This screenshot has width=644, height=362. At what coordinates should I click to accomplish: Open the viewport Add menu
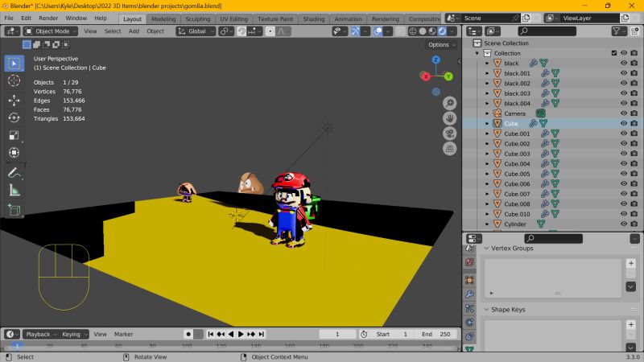pyautogui.click(x=134, y=31)
